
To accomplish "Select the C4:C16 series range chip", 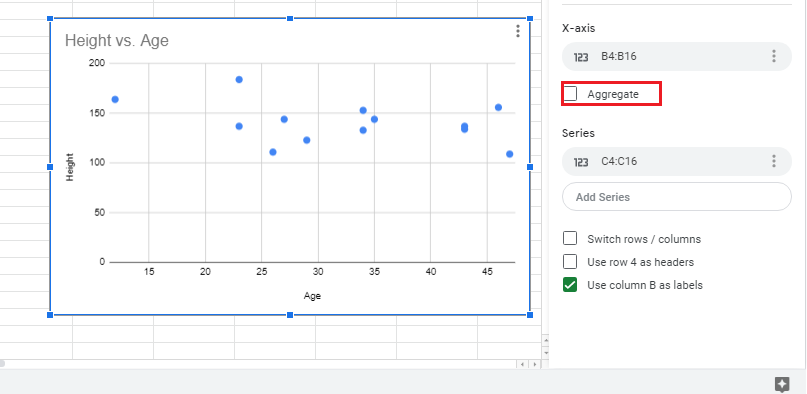I will coord(677,162).
